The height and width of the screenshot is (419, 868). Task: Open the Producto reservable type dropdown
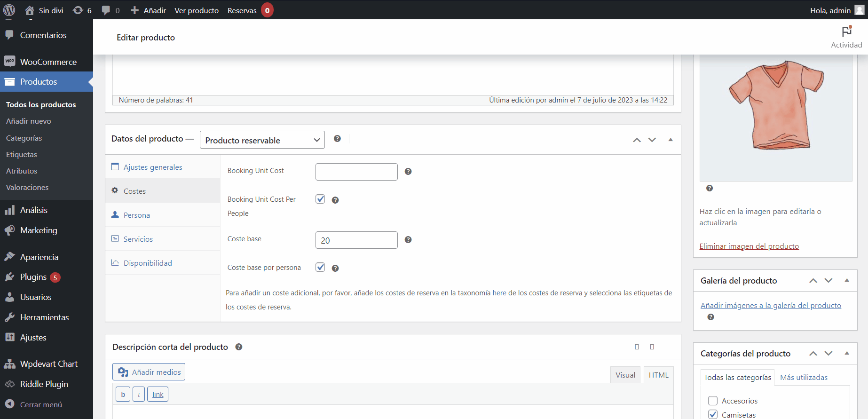click(x=262, y=140)
